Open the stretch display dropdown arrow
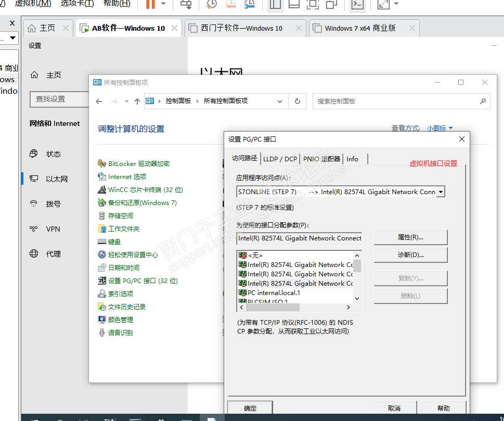This screenshot has height=421, width=504. [396, 4]
